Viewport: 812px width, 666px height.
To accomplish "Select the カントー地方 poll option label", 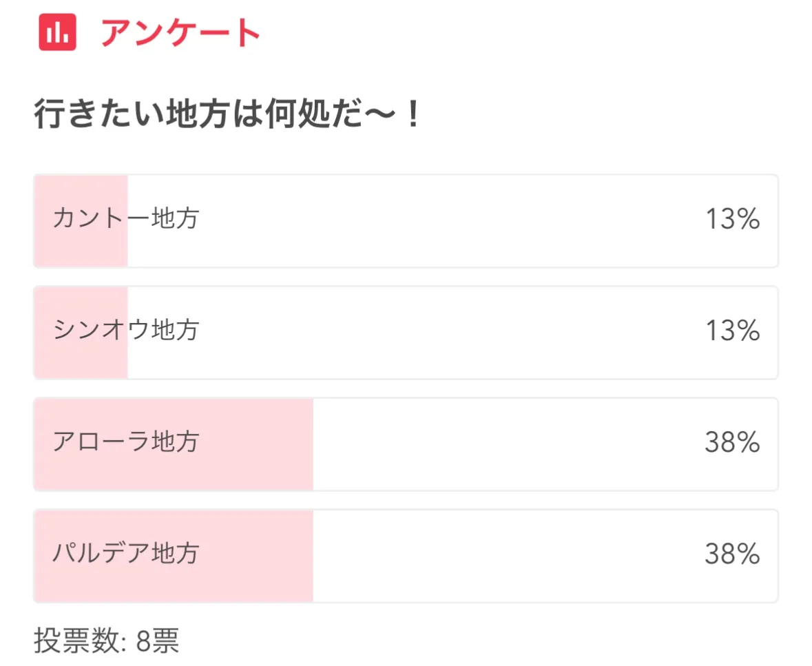I will pyautogui.click(x=126, y=220).
